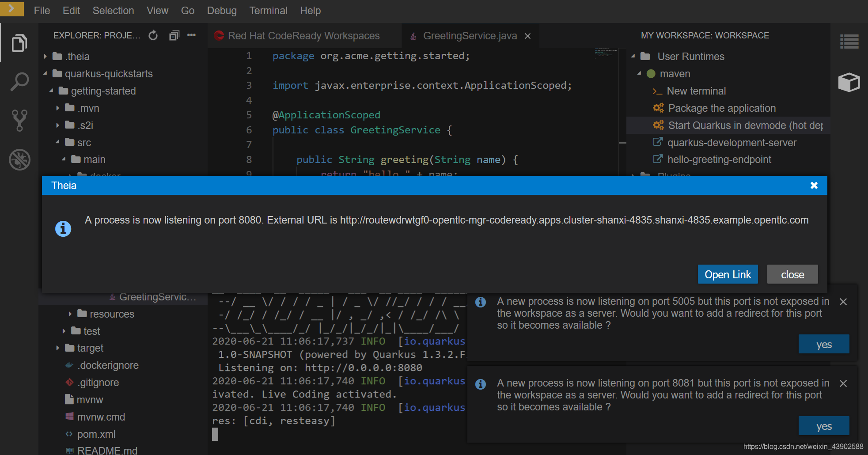Click info icon of port 8081 notification
This screenshot has width=868, height=455.
[x=481, y=384]
